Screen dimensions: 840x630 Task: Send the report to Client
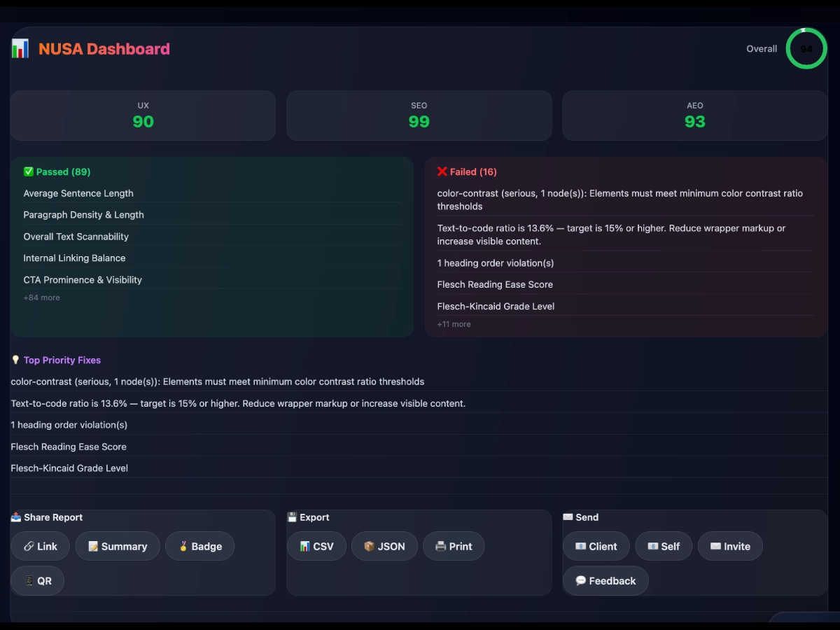pos(596,547)
